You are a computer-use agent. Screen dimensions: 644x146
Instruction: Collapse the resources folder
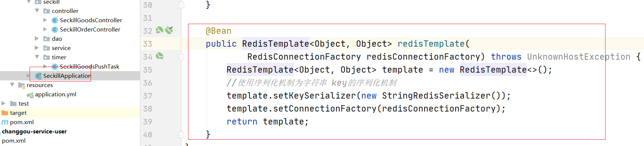[12, 85]
